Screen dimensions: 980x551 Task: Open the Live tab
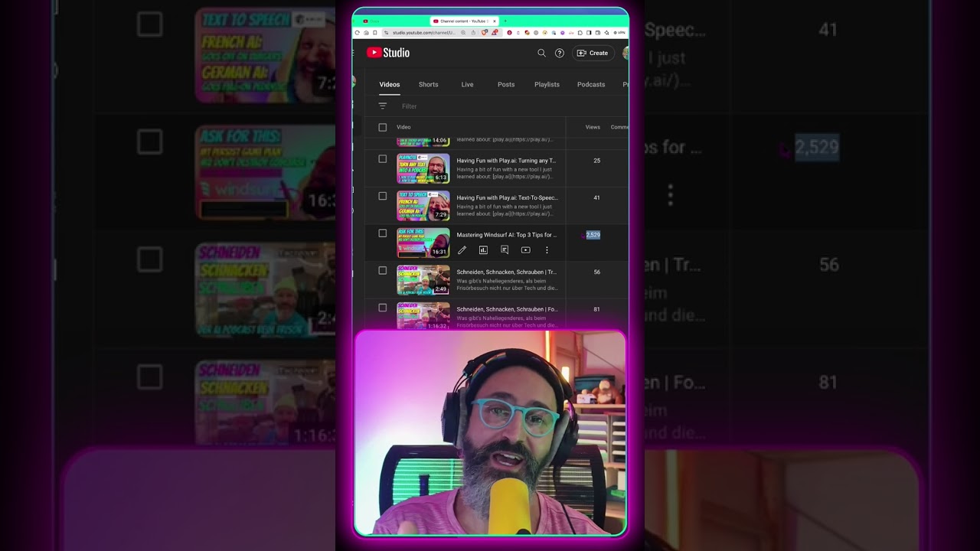(467, 85)
